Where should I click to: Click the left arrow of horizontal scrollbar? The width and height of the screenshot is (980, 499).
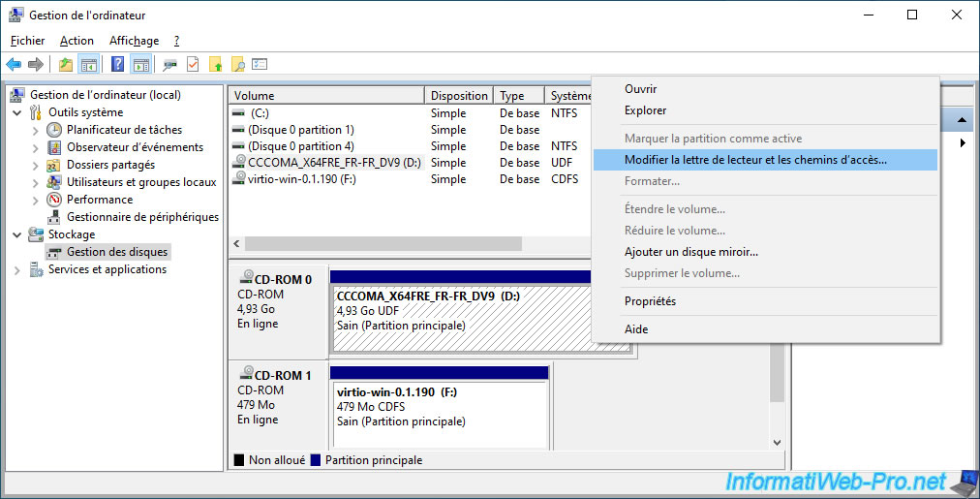[236, 243]
